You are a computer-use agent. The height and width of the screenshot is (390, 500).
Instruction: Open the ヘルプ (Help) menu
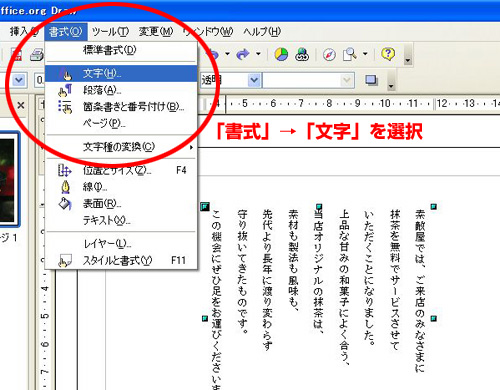coord(262,32)
